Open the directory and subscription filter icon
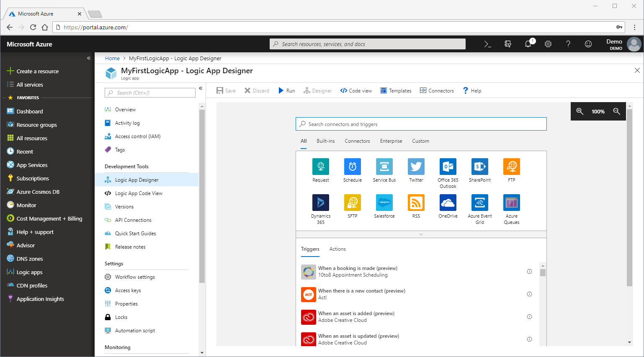The image size is (644, 357). click(x=508, y=44)
